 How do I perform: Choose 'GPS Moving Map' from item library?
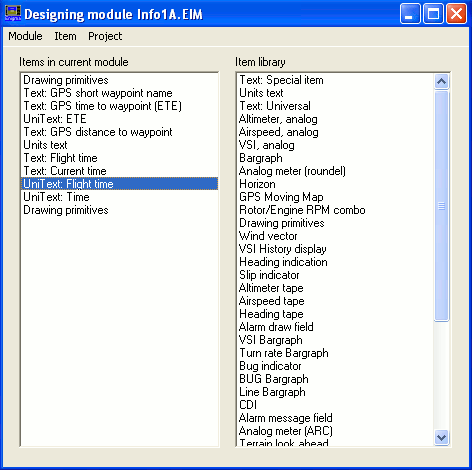coord(336,197)
